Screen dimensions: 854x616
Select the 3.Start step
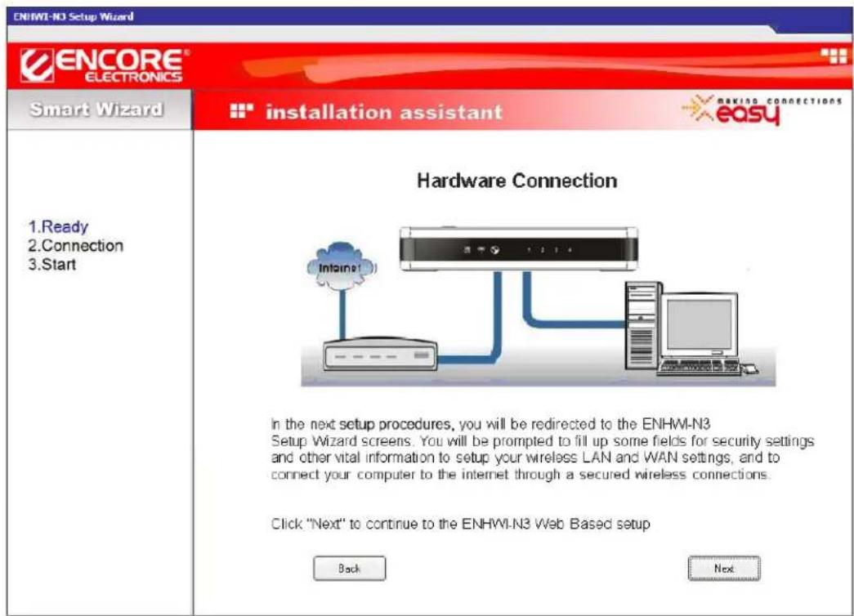click(52, 264)
